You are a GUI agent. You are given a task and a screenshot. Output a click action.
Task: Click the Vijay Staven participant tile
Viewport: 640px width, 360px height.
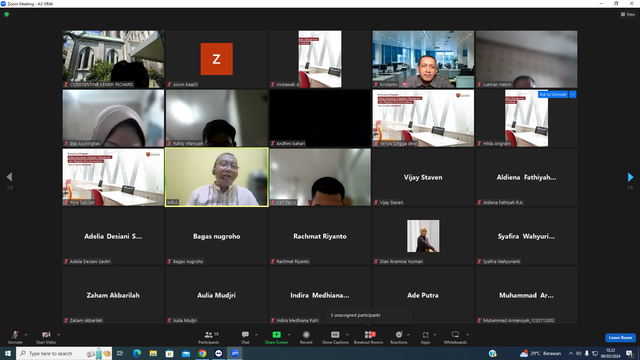point(423,177)
